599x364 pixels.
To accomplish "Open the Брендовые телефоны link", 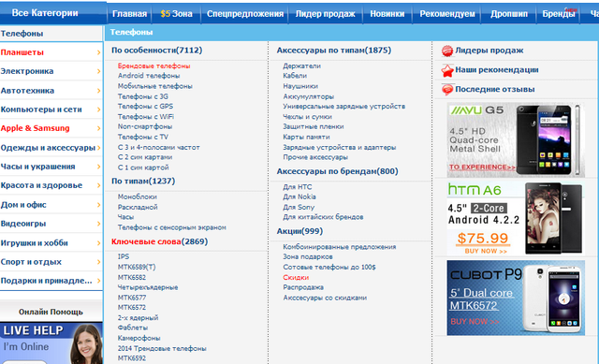I will [x=153, y=66].
